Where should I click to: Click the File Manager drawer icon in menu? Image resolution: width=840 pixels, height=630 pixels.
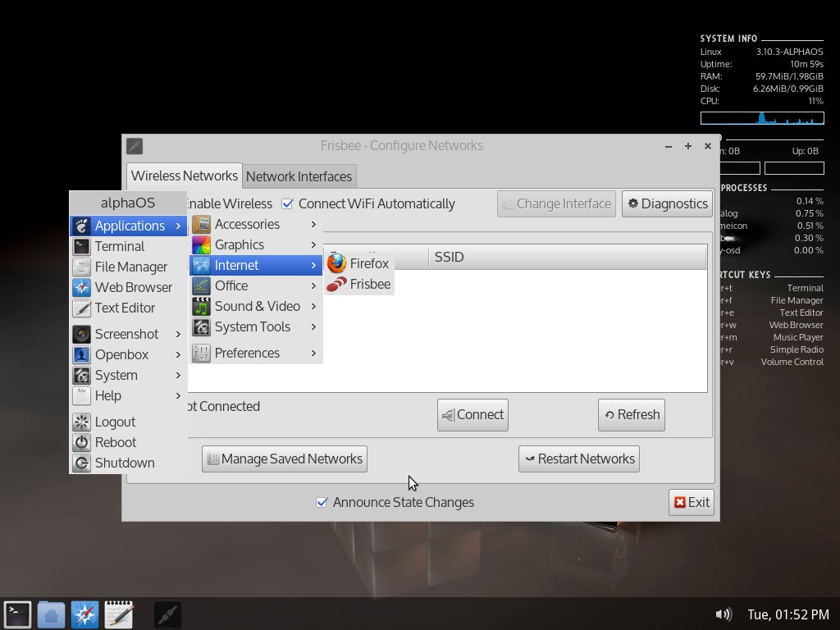point(81,267)
